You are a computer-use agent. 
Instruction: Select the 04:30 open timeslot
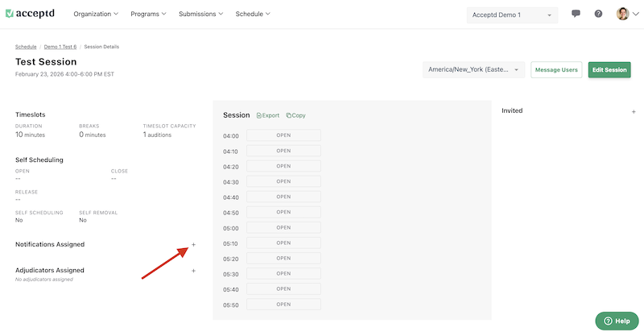[x=283, y=181]
